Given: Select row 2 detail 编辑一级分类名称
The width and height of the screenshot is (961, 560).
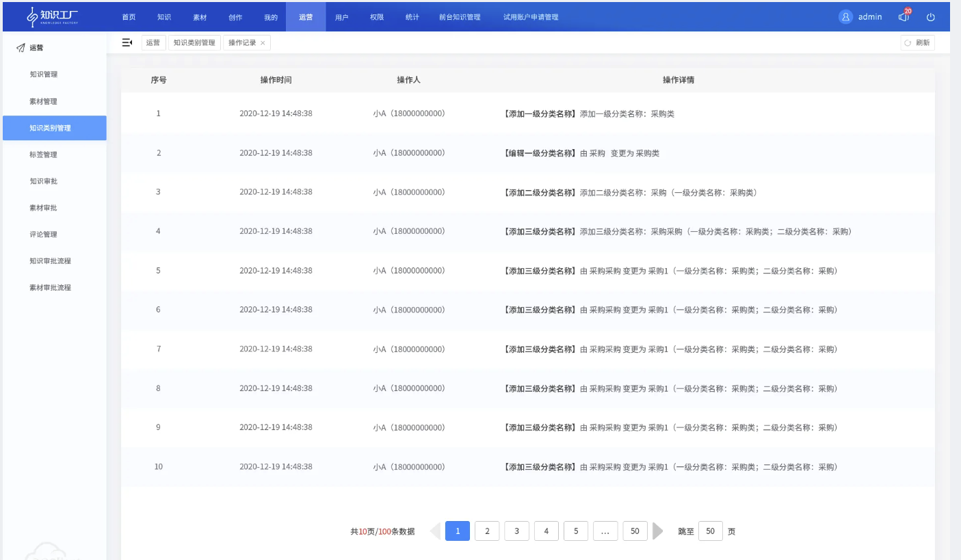Looking at the screenshot, I should [581, 154].
